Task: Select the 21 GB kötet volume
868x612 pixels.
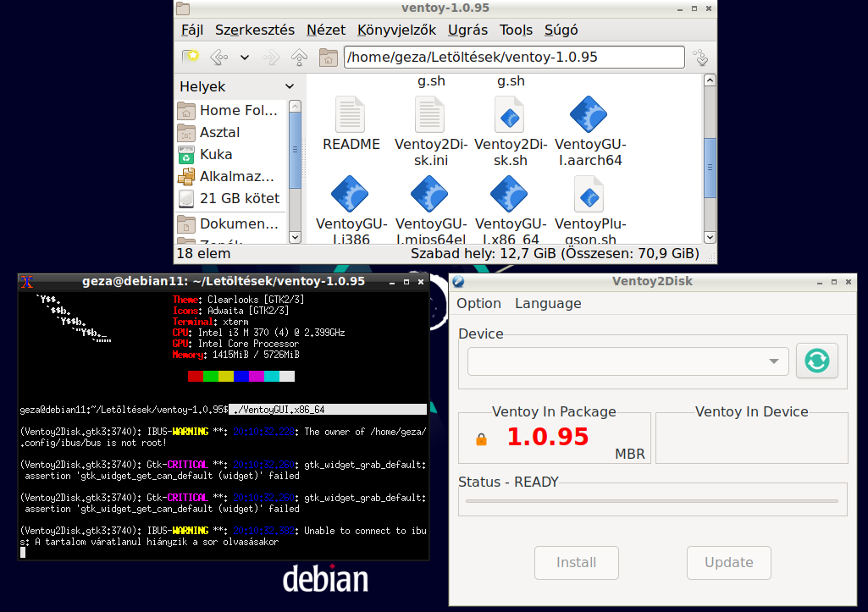Action: pyautogui.click(x=231, y=198)
